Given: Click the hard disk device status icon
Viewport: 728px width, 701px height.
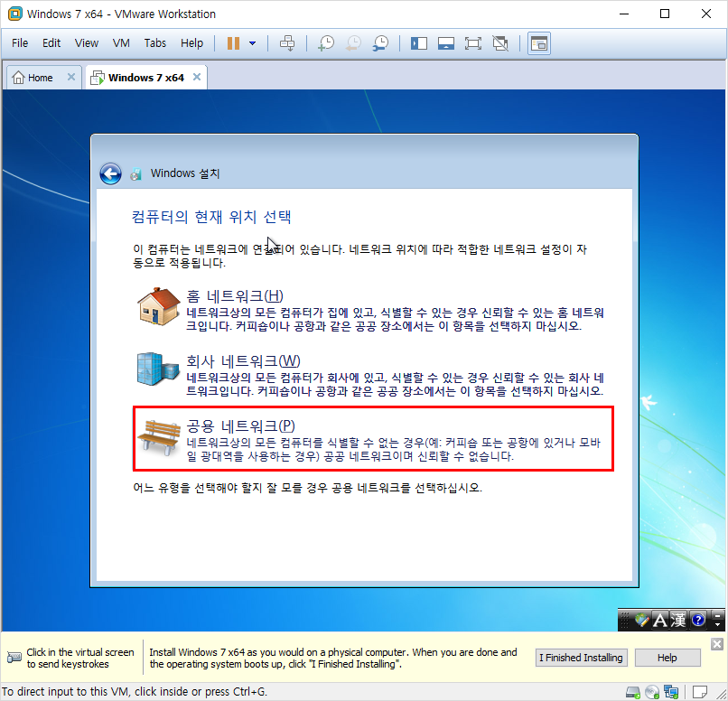Looking at the screenshot, I should [x=633, y=692].
